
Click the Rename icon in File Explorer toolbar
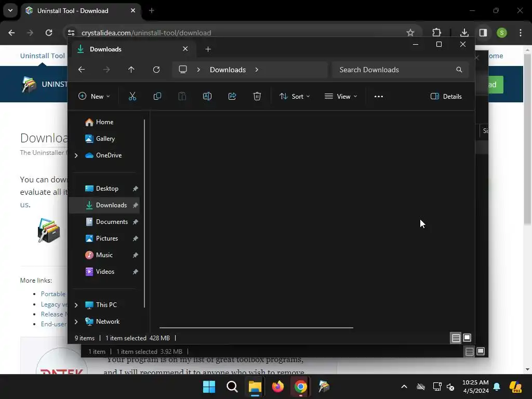(207, 96)
